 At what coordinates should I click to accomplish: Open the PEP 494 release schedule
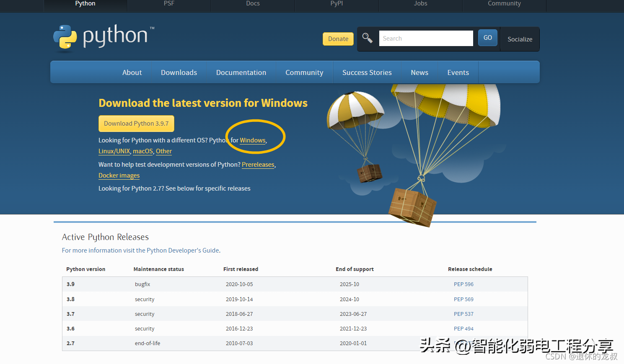463,329
